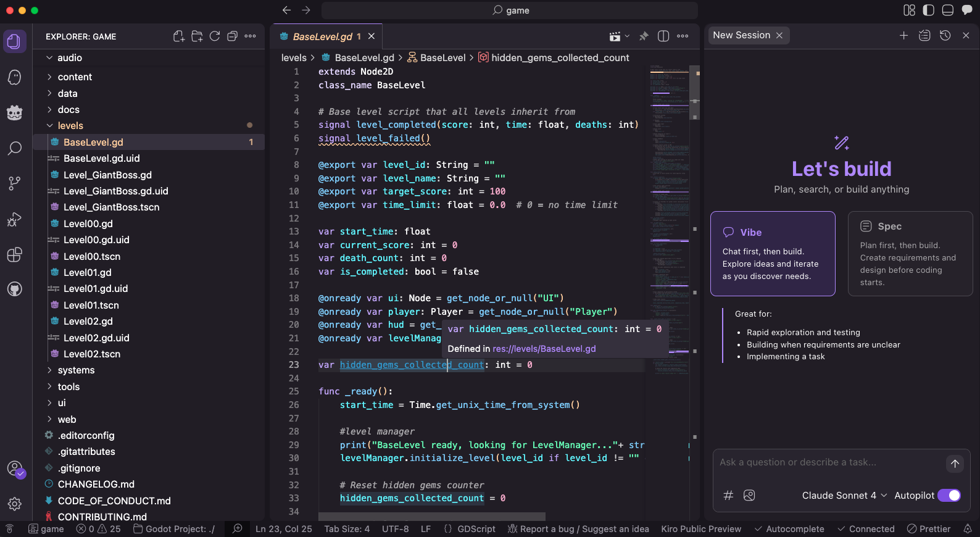The height and width of the screenshot is (537, 980).
Task: Open the Extensions view
Action: [15, 254]
